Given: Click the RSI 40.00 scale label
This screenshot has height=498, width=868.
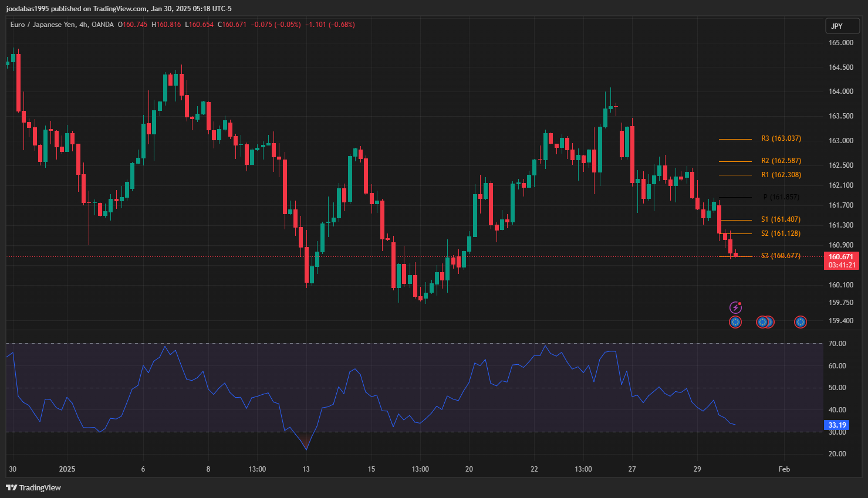Looking at the screenshot, I should click(x=837, y=410).
